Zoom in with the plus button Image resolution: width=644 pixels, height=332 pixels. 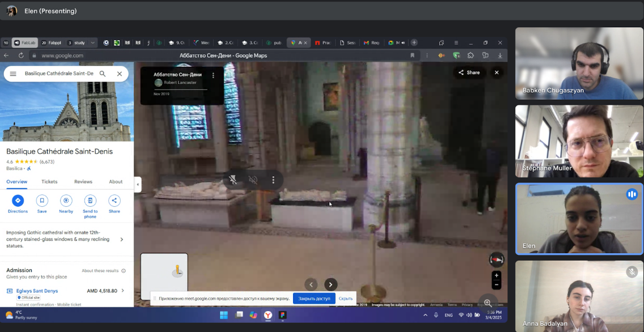[x=497, y=275]
